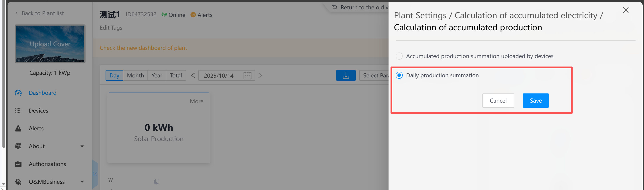The height and width of the screenshot is (190, 644).
Task: Select Accumulated production summation uploaded by devices
Action: pos(399,56)
